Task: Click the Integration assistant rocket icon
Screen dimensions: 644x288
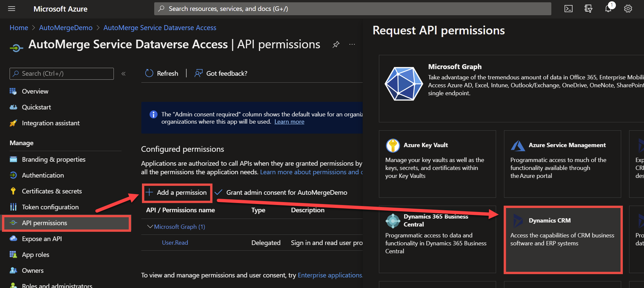Action: click(x=13, y=123)
